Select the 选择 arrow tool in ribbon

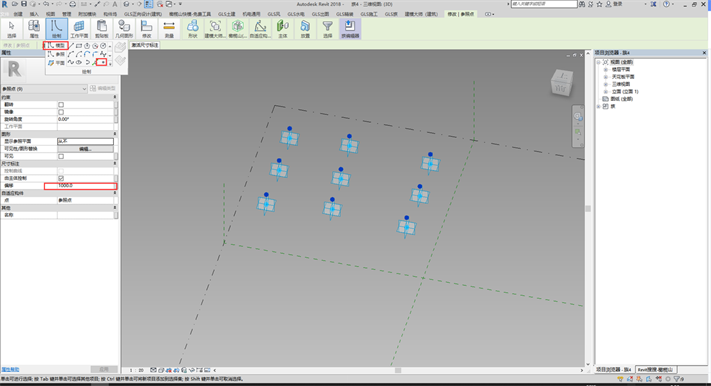point(12,29)
